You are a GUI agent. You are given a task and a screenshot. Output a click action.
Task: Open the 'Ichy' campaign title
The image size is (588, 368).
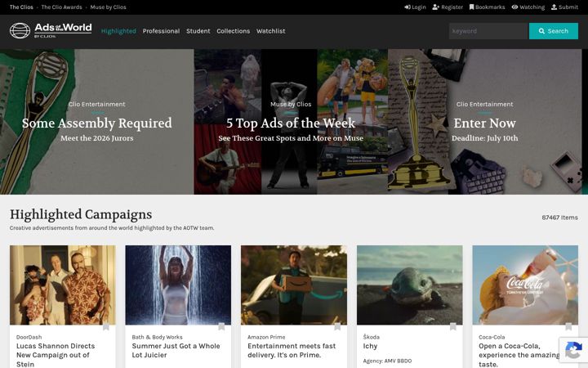tap(370, 346)
